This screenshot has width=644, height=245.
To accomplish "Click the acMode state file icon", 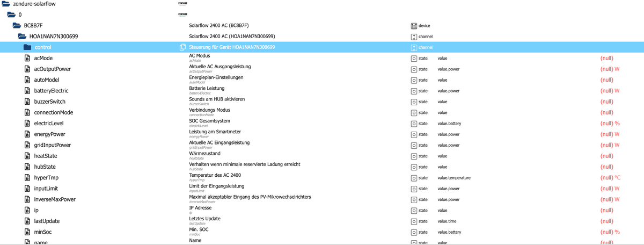I will (27, 58).
